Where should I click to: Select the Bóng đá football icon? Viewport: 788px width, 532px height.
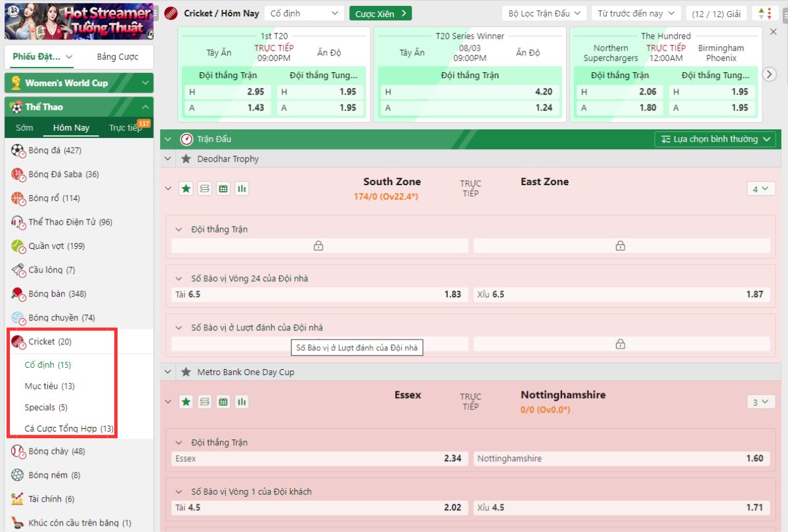[18, 150]
